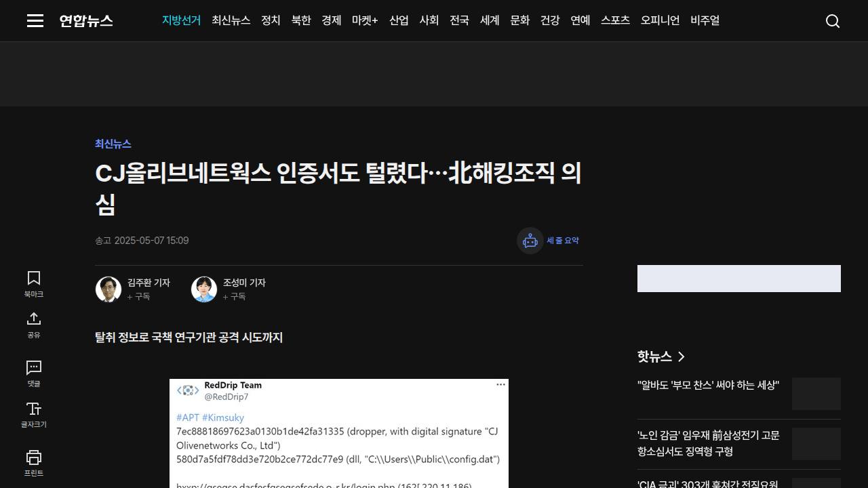
Task: Open comments (댓글) icon
Action: (x=34, y=367)
